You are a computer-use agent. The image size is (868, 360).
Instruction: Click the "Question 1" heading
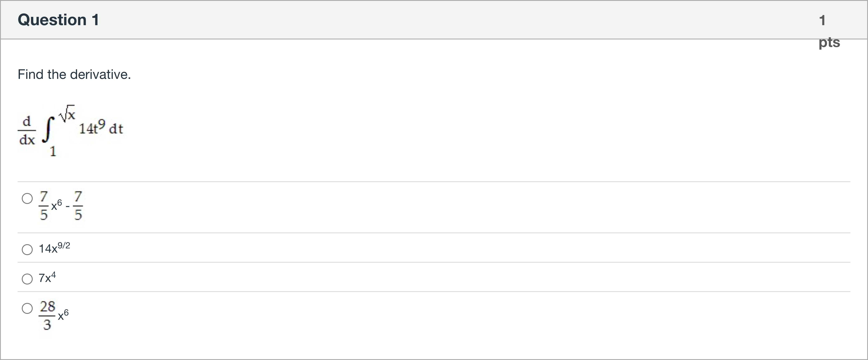[x=58, y=20]
